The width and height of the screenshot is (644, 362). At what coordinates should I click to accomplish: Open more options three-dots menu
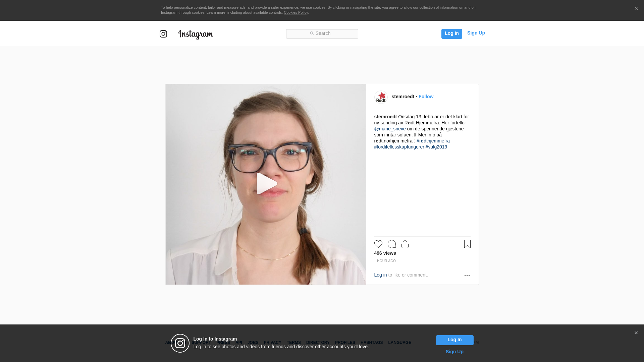[467, 276]
